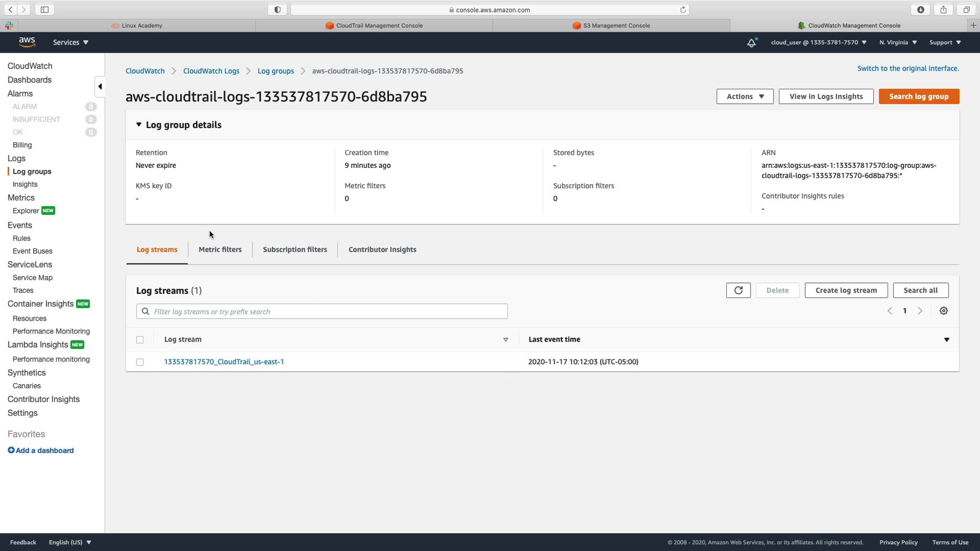The image size is (980, 551).
Task: Click View in Logs Insights button
Action: click(x=826, y=97)
